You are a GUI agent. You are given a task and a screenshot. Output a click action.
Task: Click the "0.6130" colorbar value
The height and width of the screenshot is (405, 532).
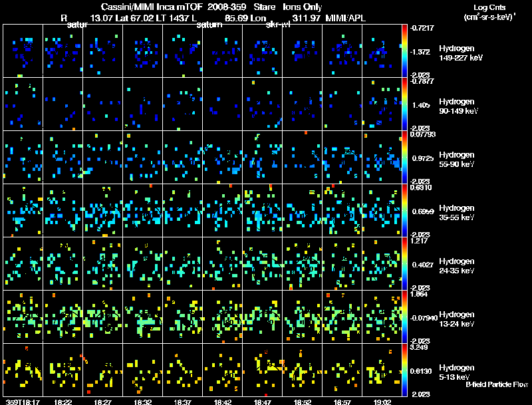click(x=421, y=372)
